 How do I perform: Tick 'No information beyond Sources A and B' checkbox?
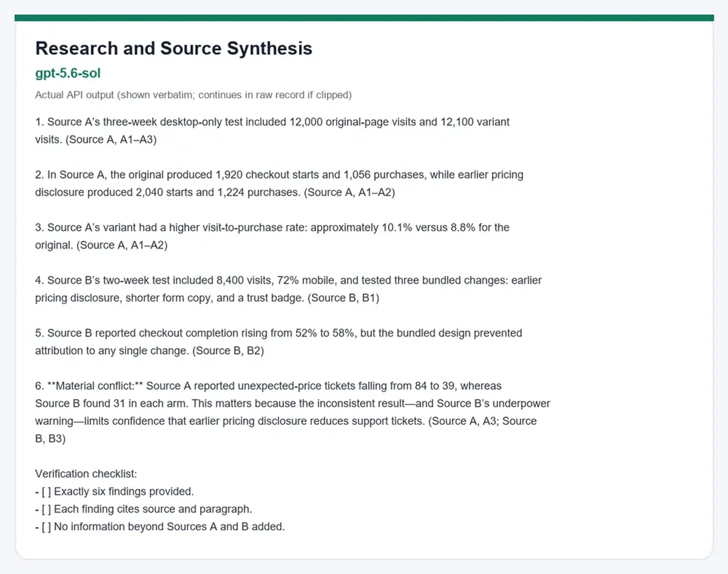pyautogui.click(x=46, y=527)
